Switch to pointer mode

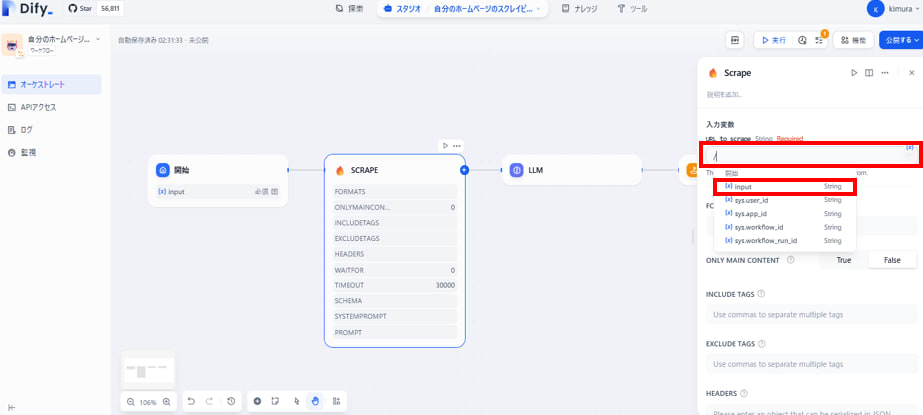296,401
